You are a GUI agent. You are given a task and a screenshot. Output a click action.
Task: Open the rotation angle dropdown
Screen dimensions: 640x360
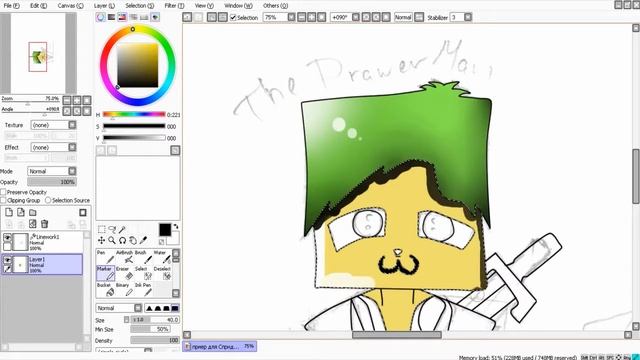356,17
